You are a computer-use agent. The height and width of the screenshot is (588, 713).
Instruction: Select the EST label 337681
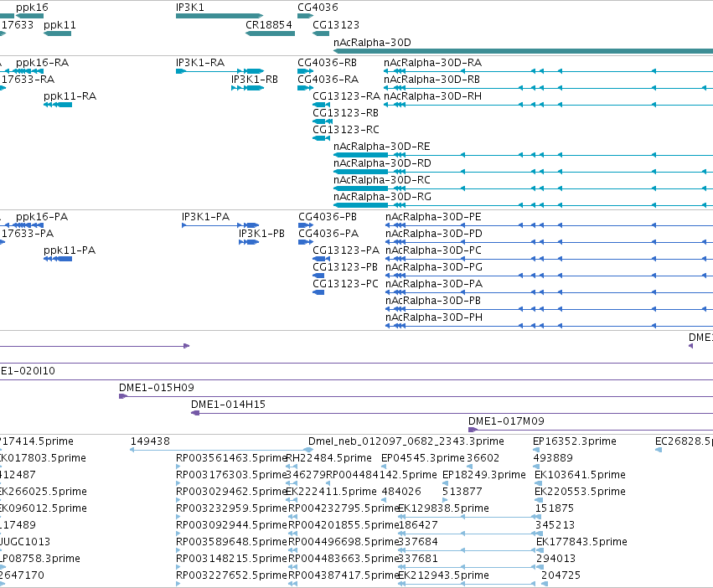(418, 559)
